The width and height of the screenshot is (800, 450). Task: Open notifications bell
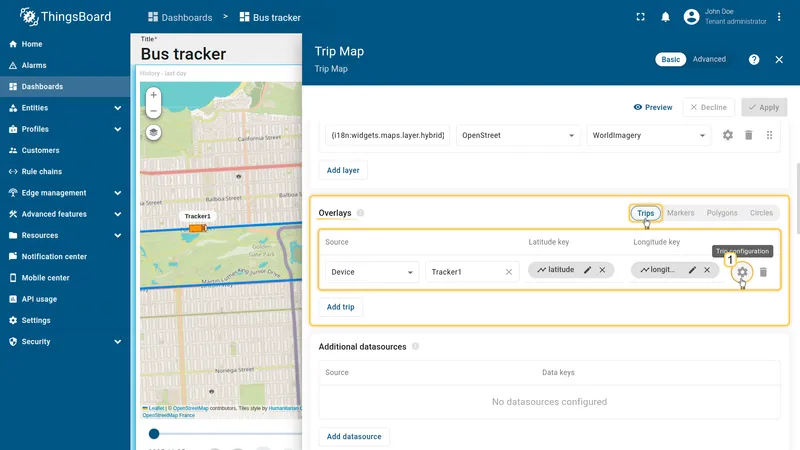point(665,17)
